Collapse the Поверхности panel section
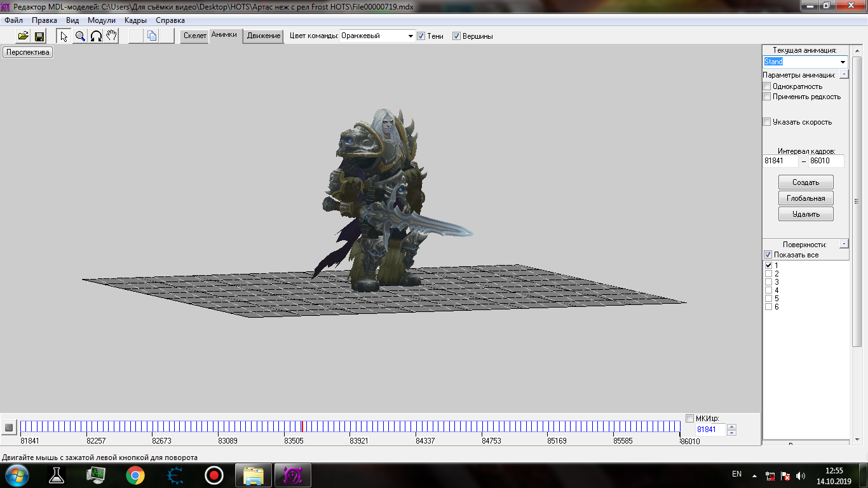The width and height of the screenshot is (868, 488). click(843, 244)
